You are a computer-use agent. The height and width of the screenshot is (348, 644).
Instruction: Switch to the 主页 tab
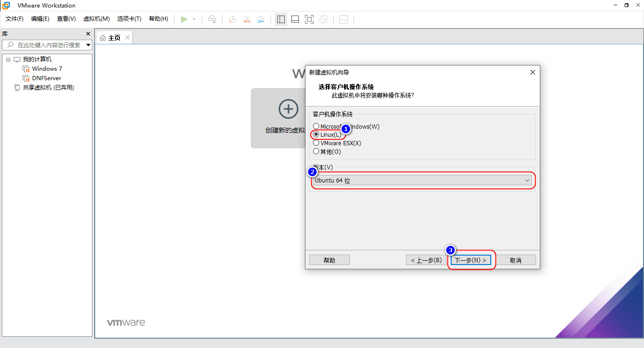(x=114, y=38)
